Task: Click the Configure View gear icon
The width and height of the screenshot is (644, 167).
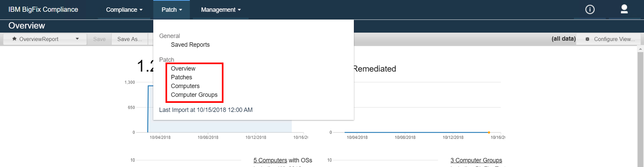Action: point(587,39)
